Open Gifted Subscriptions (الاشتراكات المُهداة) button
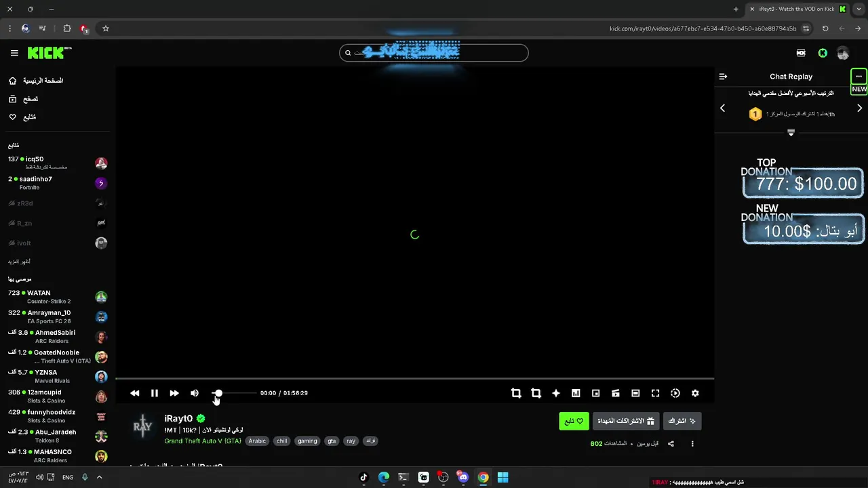This screenshot has height=488, width=868. [625, 421]
